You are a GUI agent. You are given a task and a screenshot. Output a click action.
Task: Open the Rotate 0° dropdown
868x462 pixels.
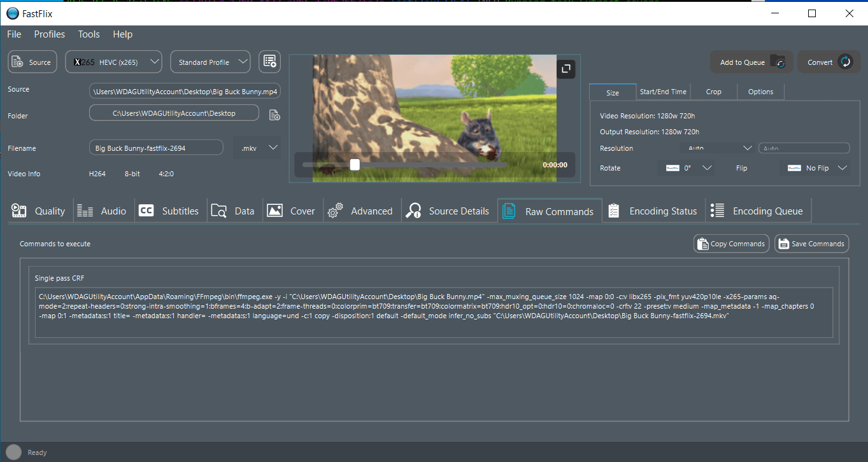click(687, 168)
